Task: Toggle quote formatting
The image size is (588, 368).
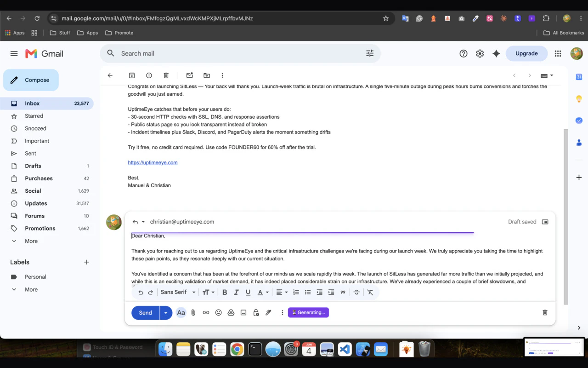Action: click(343, 293)
